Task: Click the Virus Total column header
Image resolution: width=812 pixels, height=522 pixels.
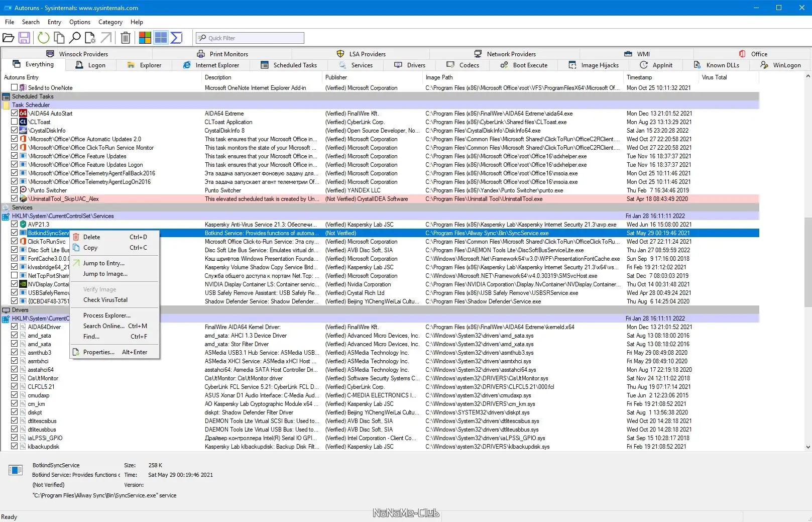Action: tap(729, 77)
